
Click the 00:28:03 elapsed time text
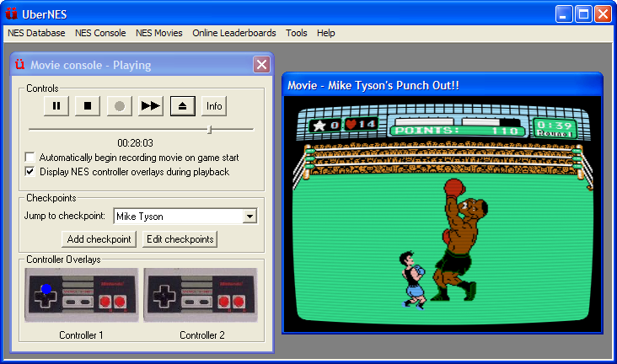[135, 143]
